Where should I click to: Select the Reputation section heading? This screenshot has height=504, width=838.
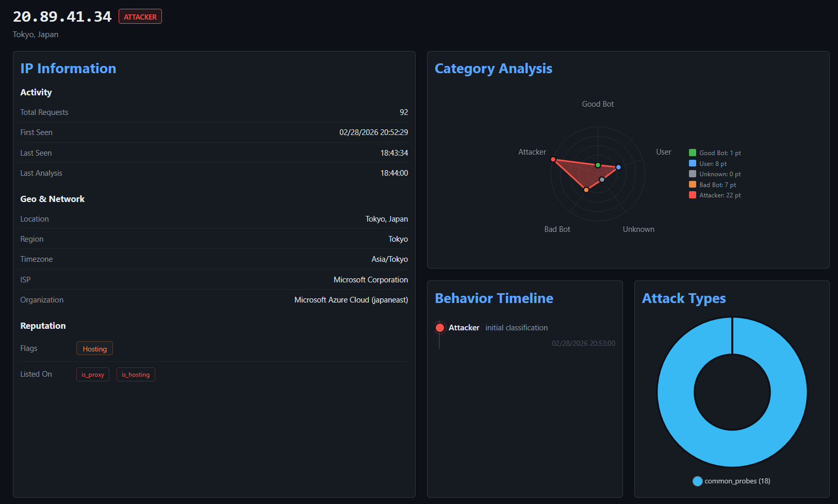click(43, 326)
